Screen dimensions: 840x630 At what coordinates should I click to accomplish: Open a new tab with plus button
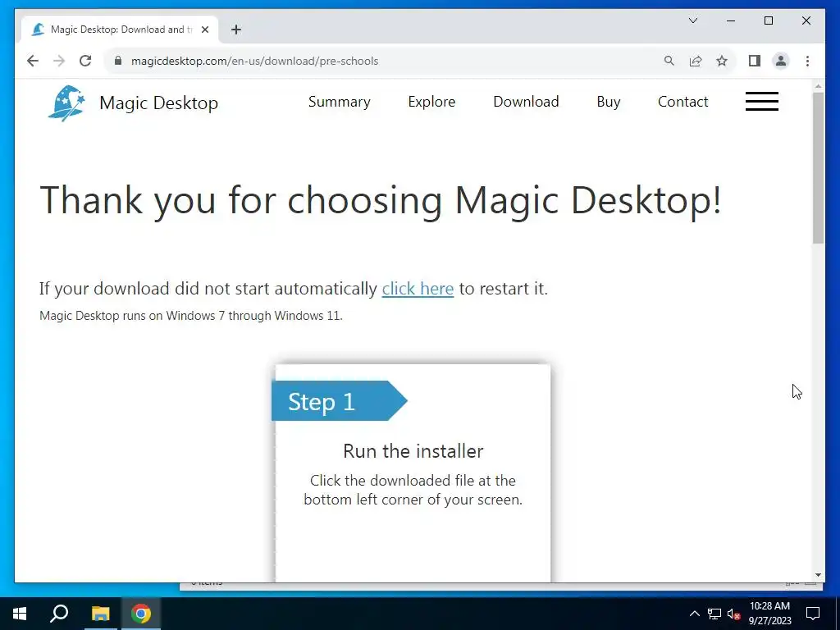236,30
